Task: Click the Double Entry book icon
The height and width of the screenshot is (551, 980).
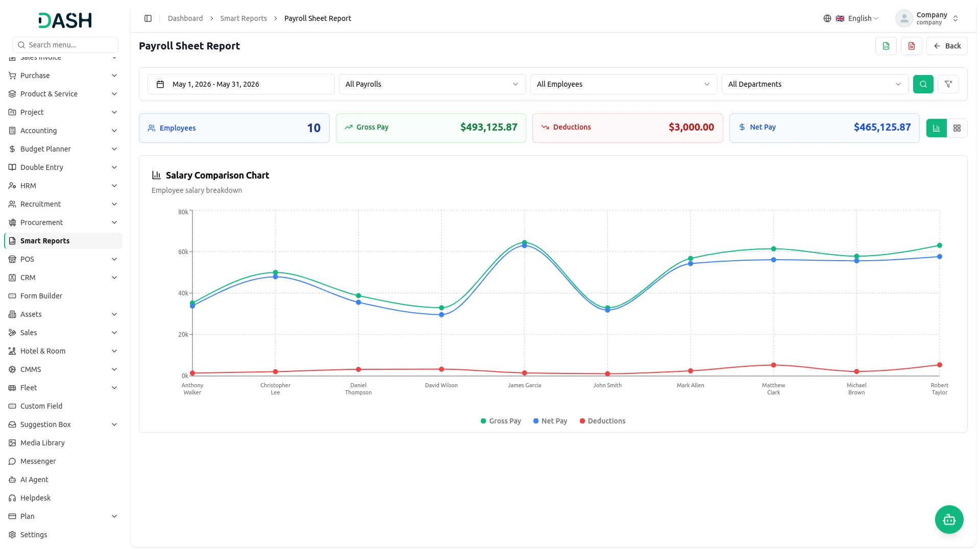Action: (x=12, y=167)
